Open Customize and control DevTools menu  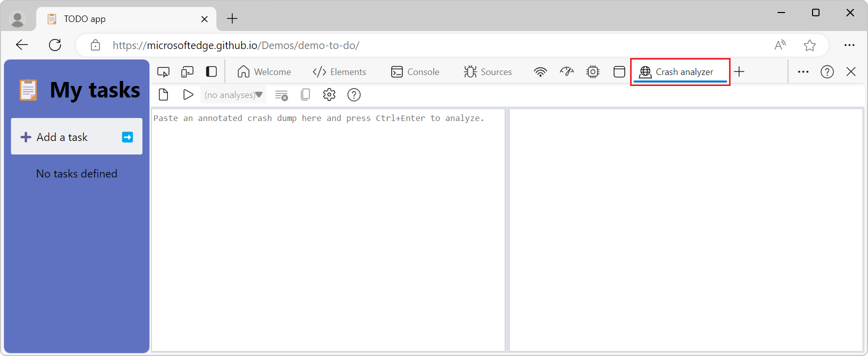[x=803, y=72]
